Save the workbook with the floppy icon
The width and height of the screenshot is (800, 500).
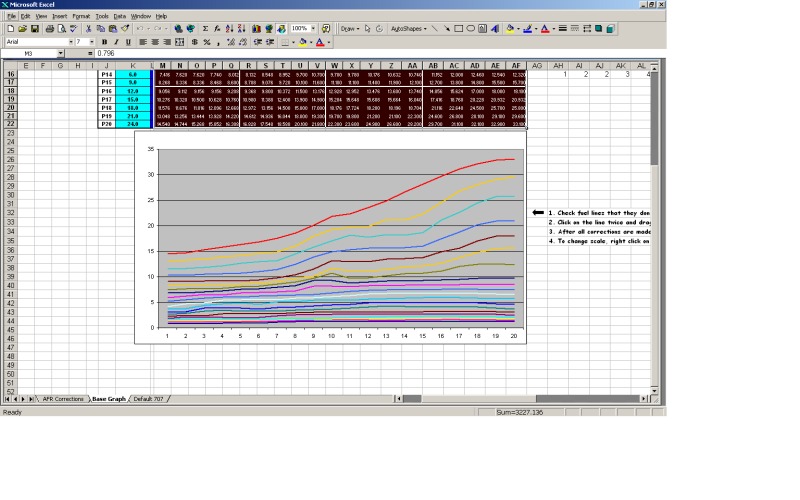coord(35,29)
